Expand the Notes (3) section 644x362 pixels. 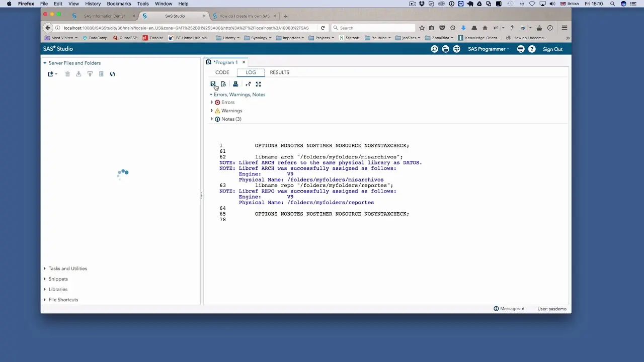tap(212, 119)
